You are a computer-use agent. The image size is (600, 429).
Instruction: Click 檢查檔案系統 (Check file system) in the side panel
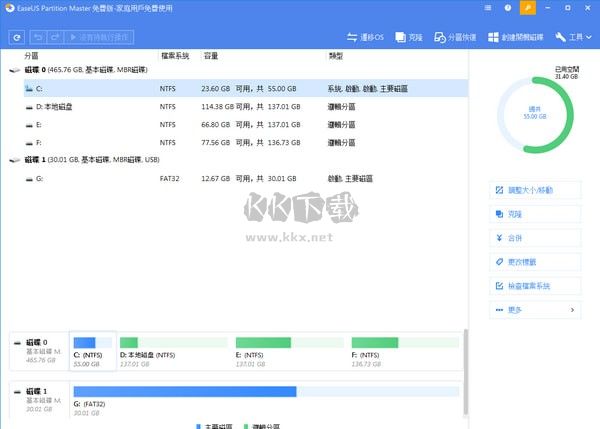click(535, 286)
